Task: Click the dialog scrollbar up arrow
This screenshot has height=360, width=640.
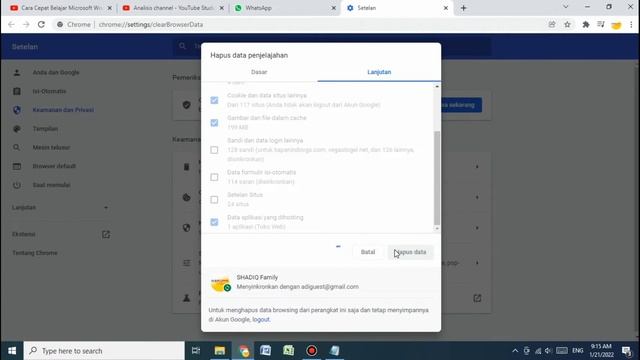Action: click(437, 87)
